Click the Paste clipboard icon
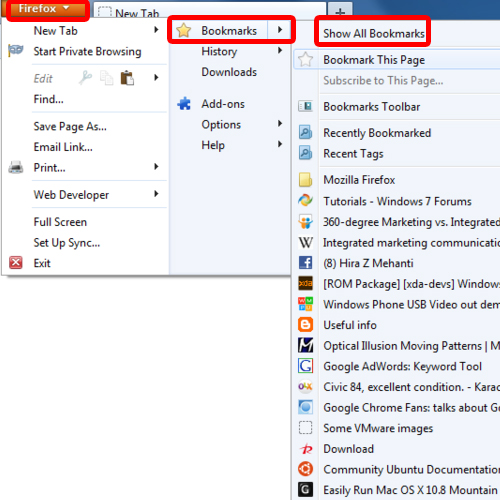The height and width of the screenshot is (500, 500). pos(127,78)
